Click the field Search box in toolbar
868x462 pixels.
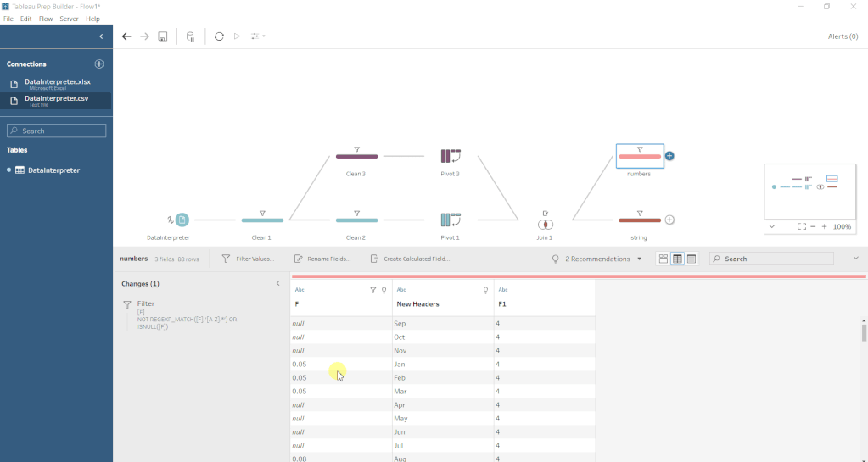pos(771,259)
